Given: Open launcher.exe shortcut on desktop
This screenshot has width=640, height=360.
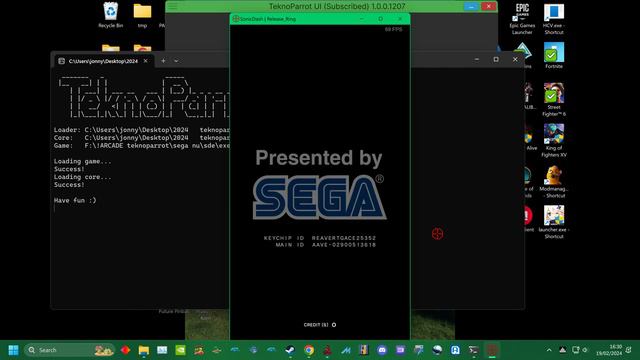Looking at the screenshot, I should tap(553, 222).
